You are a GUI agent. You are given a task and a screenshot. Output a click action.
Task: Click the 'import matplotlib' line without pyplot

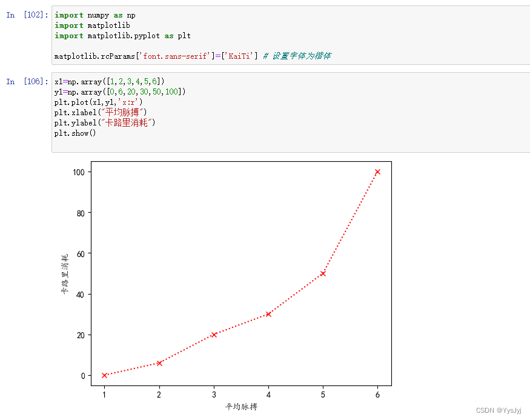[x=92, y=25]
